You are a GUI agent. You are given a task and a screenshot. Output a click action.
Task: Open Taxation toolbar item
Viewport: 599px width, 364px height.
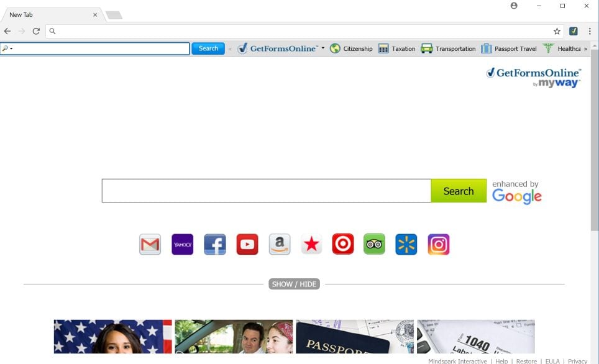[x=396, y=48]
